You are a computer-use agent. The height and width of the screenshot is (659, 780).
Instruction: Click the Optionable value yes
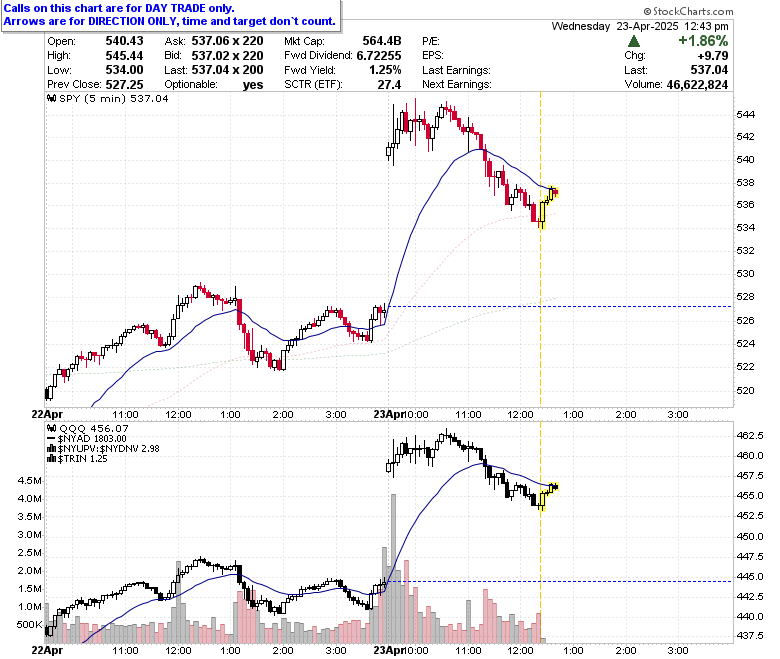[253, 85]
